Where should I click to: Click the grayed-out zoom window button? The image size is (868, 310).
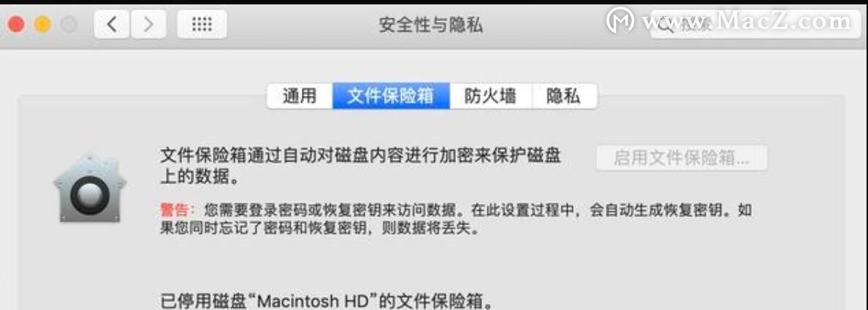69,24
